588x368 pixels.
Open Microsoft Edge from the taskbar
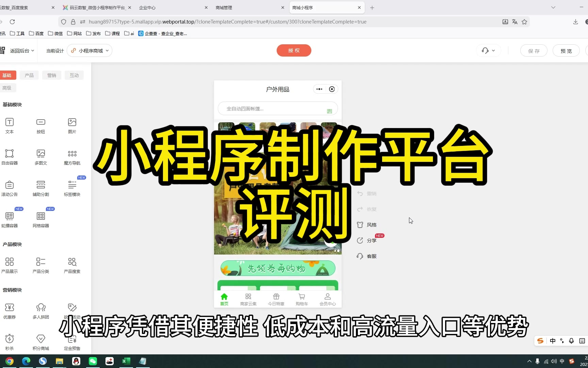point(26,361)
